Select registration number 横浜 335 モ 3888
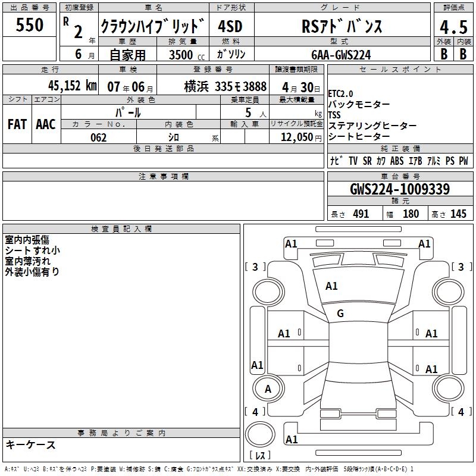Image resolution: width=476 pixels, height=476 pixels. (x=226, y=87)
